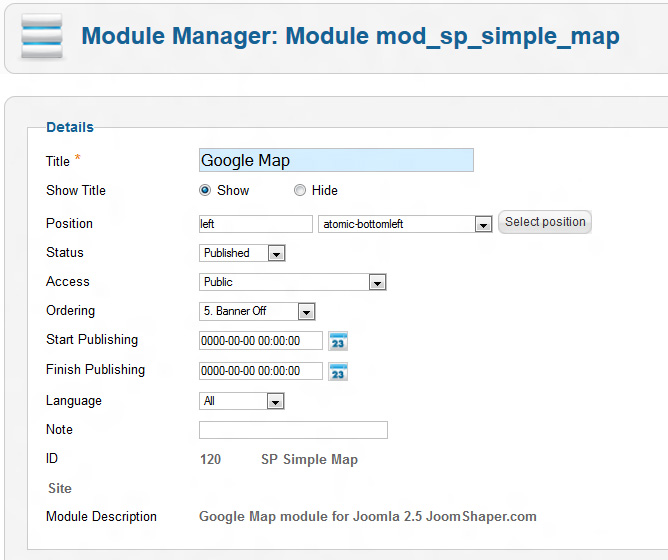668x560 pixels.
Task: Focus the Finish Publishing date field
Action: click(x=261, y=371)
